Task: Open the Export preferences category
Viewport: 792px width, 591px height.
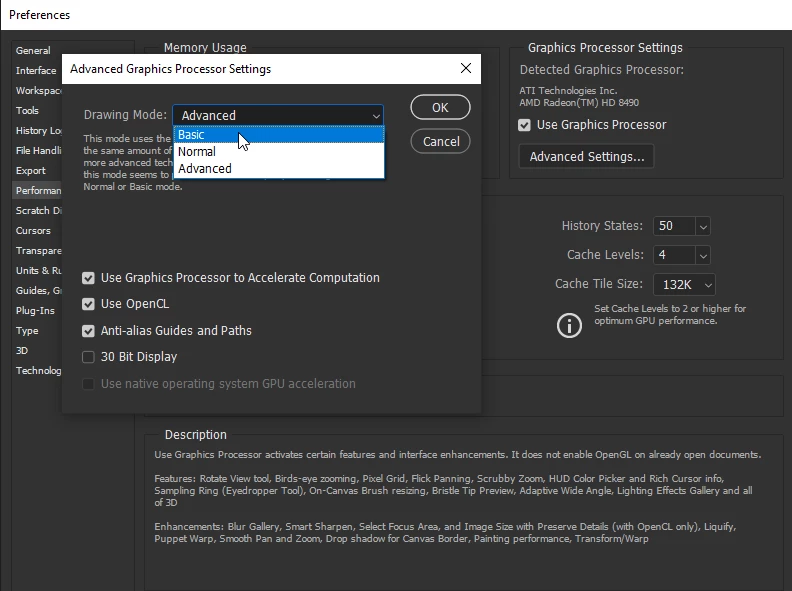Action: 30,171
